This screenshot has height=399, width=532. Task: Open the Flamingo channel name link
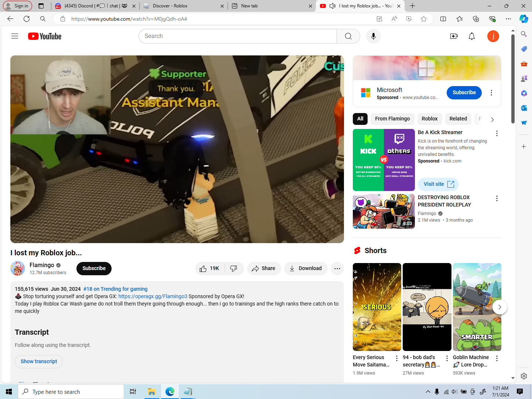tap(42, 265)
